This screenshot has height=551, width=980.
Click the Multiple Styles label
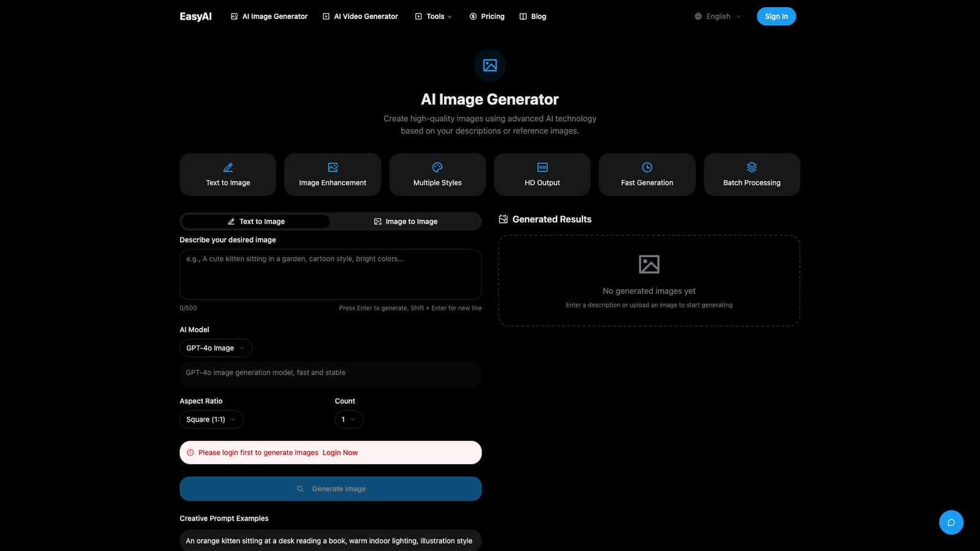pyautogui.click(x=437, y=182)
